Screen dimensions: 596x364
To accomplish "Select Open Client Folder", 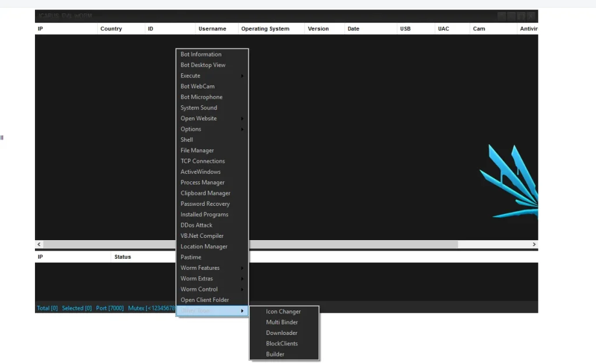I will tap(204, 299).
